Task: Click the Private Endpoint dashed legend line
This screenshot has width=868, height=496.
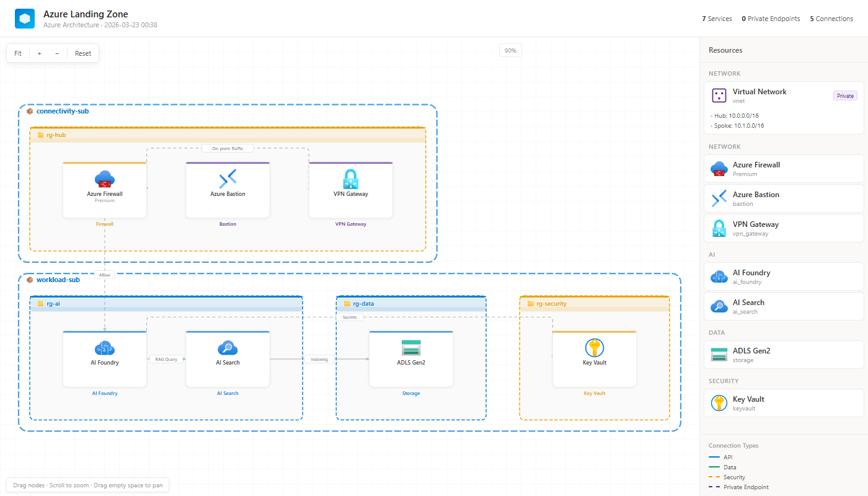Action: click(714, 487)
